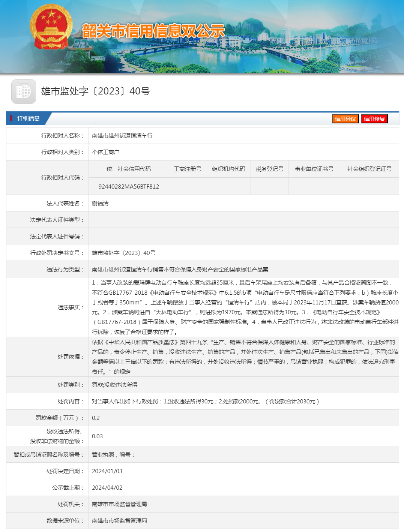
Task: Click the 韶关市信用信息双公示 site title
Action: coord(153,31)
